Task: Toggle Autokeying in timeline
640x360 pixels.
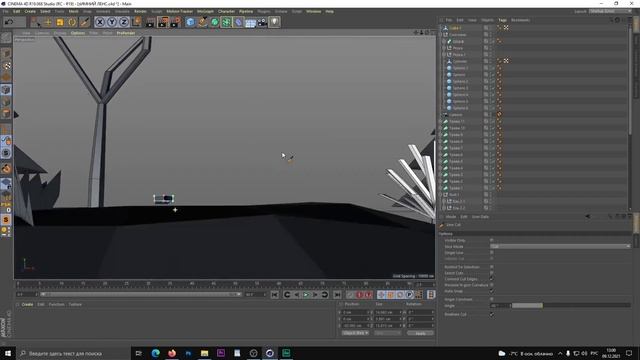Action: pos(360,294)
